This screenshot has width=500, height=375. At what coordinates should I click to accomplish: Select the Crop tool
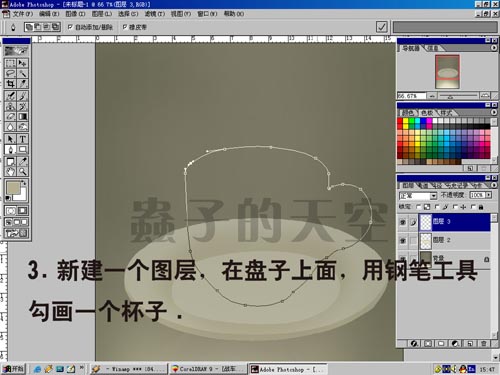click(10, 84)
